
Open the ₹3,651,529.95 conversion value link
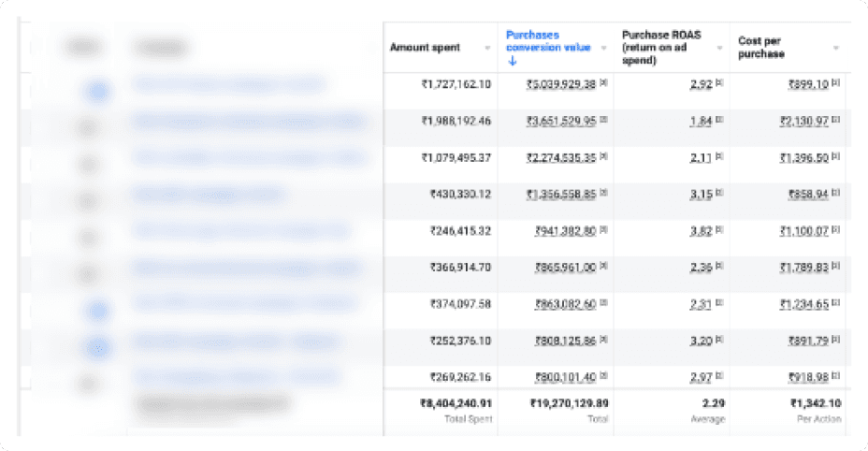click(x=561, y=121)
